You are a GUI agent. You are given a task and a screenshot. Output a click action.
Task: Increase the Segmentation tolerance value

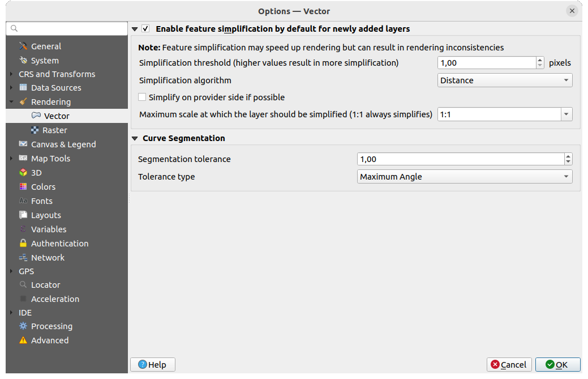[568, 155]
